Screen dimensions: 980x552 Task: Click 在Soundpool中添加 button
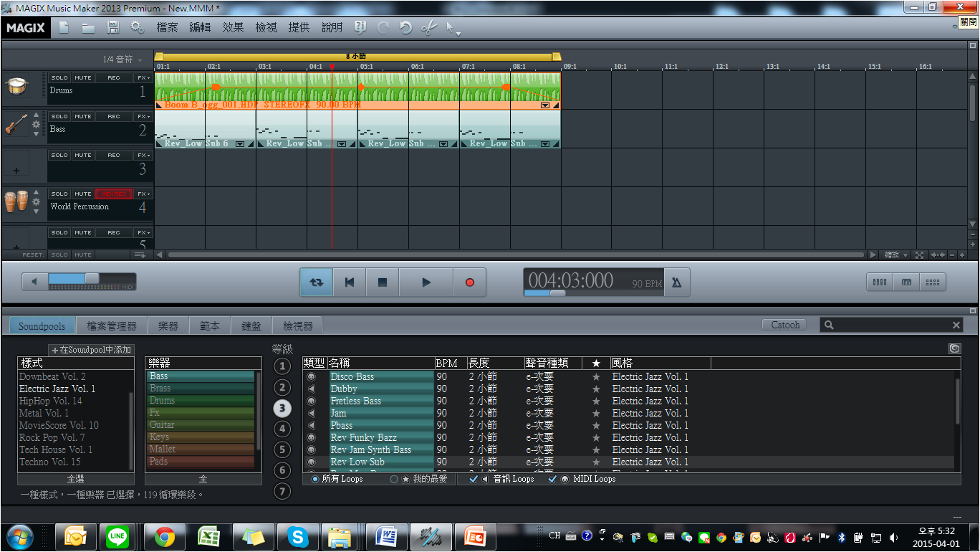coord(91,350)
